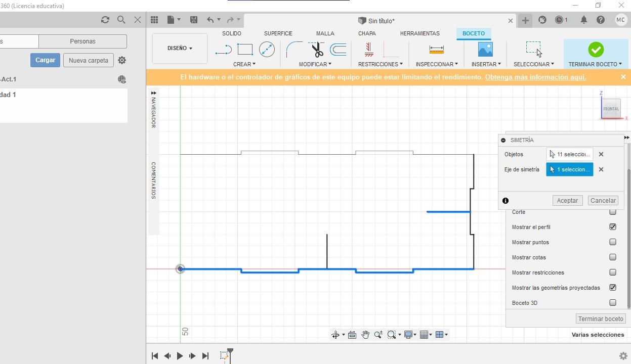Apply the horizontal/vertical constraint icon
631x364 pixels.
tap(369, 50)
